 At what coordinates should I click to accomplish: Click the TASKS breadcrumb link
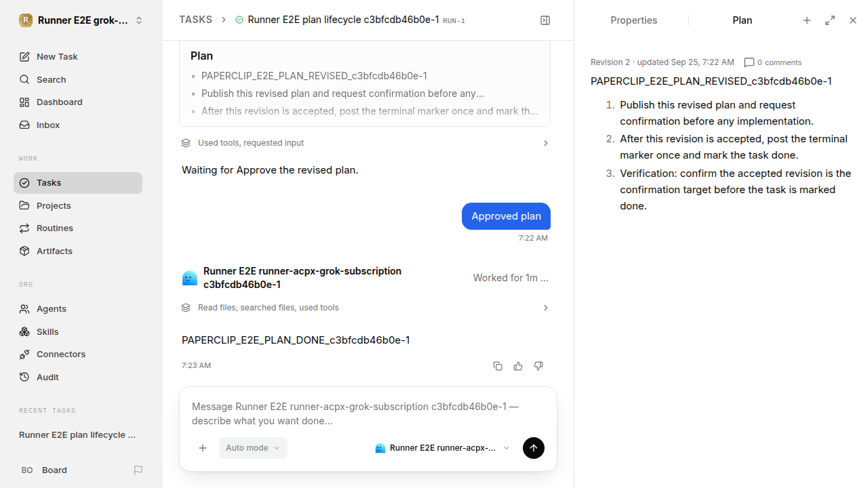click(195, 20)
